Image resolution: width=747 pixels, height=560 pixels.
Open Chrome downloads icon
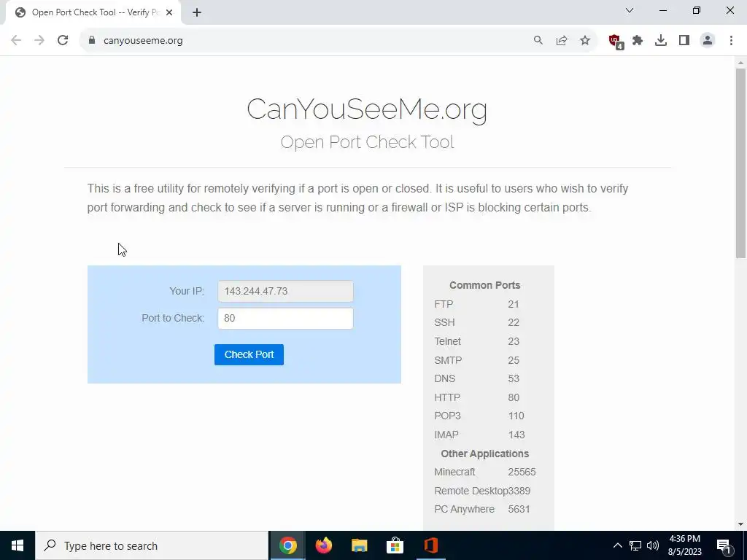661,41
